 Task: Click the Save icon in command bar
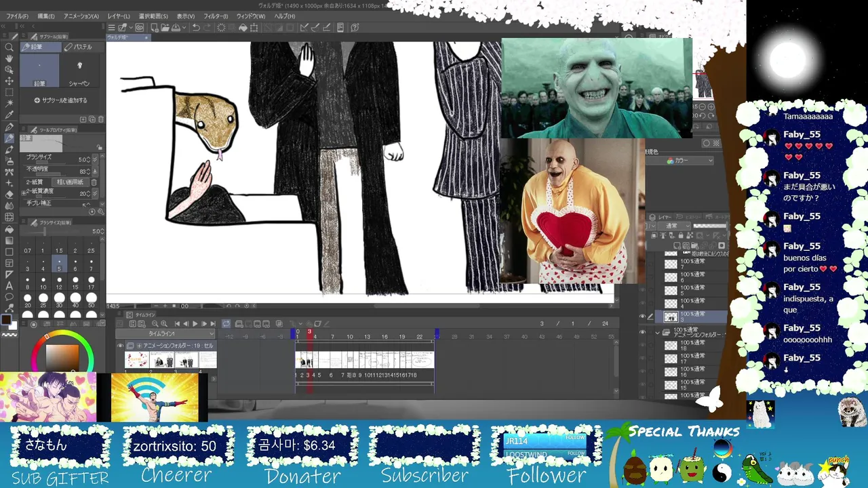click(x=176, y=28)
